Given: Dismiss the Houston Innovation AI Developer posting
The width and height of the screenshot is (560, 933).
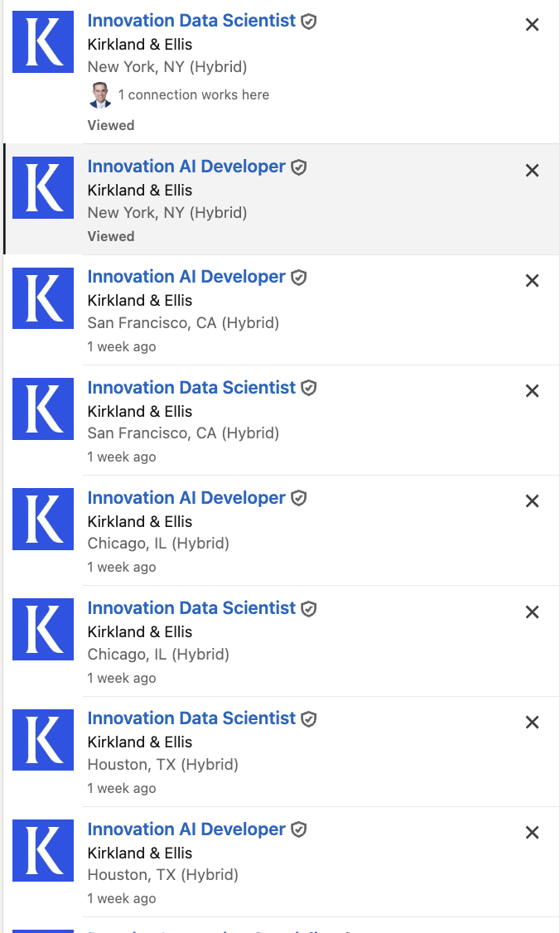Looking at the screenshot, I should (x=532, y=832).
